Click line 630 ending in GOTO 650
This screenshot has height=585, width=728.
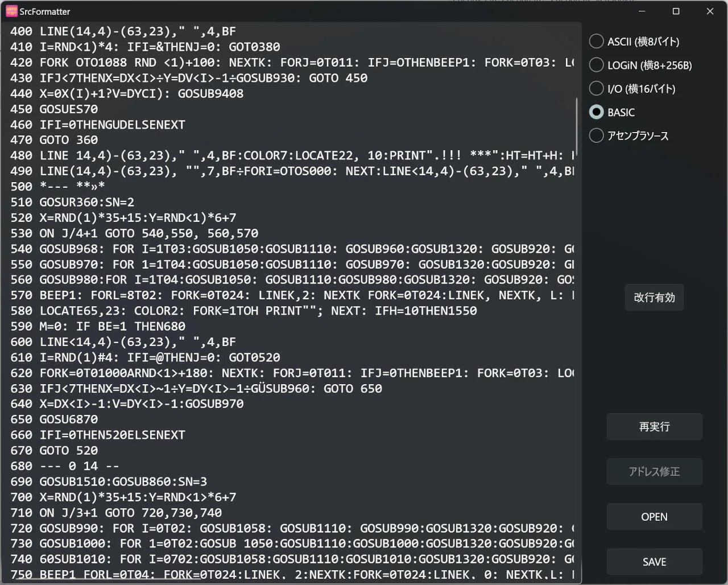196,388
